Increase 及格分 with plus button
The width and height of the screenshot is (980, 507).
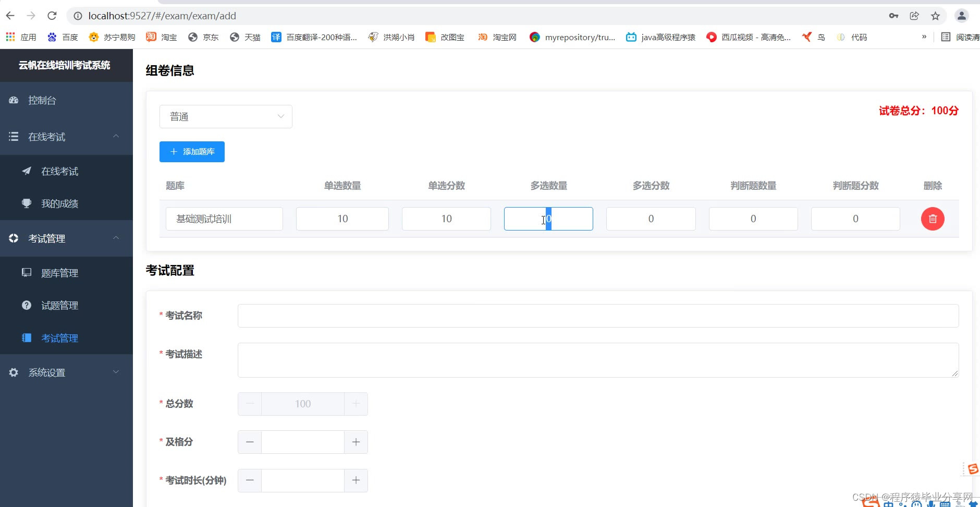[356, 442]
